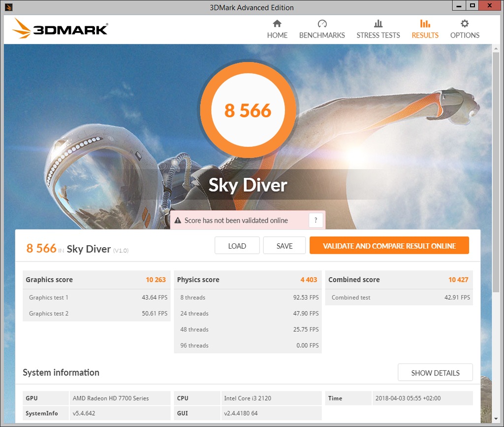Click the Benchmarks gauge icon
Image resolution: width=504 pixels, height=427 pixels.
322,24
